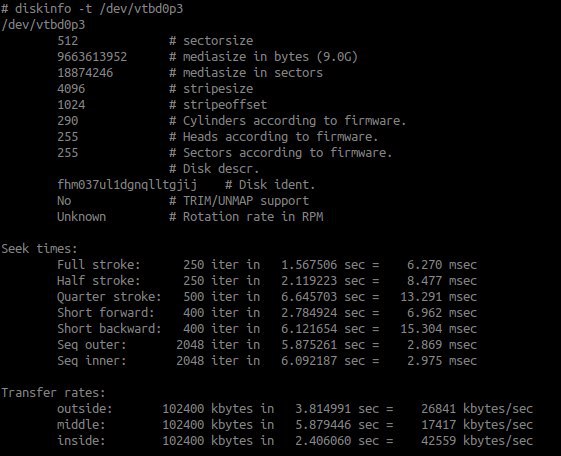Click the cylinders value 290
The image size is (561, 456).
pyautogui.click(x=68, y=121)
